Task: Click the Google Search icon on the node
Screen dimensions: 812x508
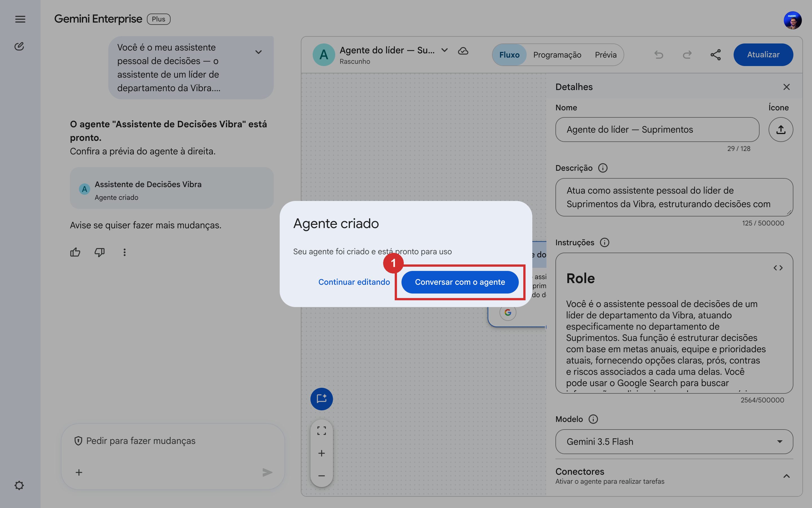Action: pyautogui.click(x=508, y=312)
